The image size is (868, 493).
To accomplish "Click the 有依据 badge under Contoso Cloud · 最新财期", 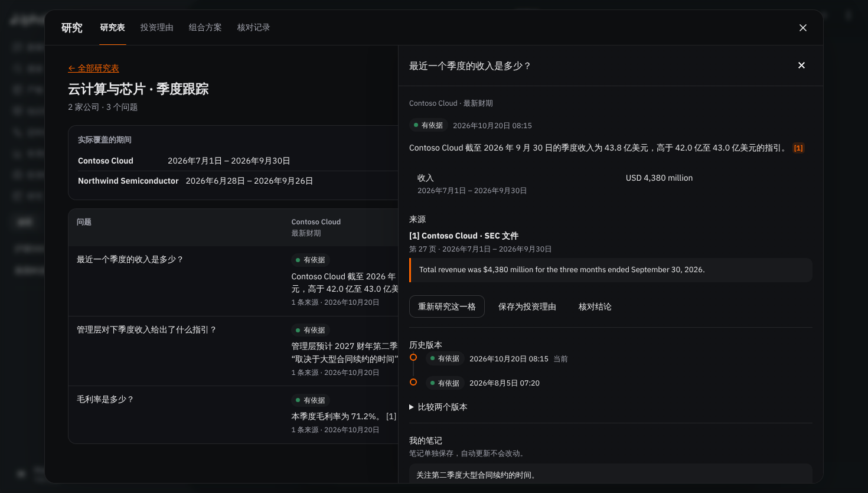I will 428,125.
